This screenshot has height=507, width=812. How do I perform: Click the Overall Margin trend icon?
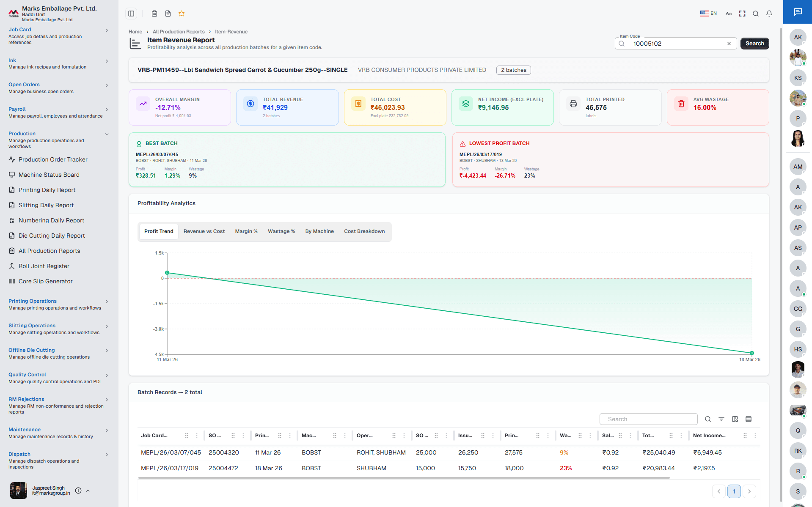pos(143,104)
